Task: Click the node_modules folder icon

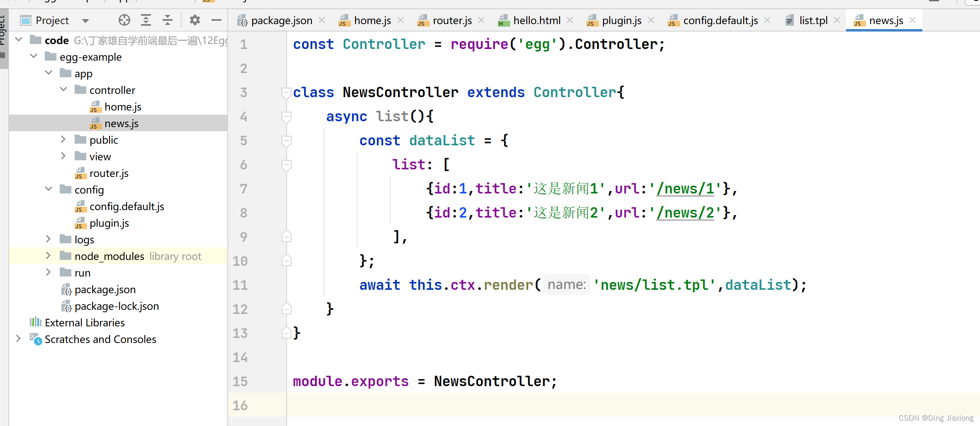Action: 66,255
